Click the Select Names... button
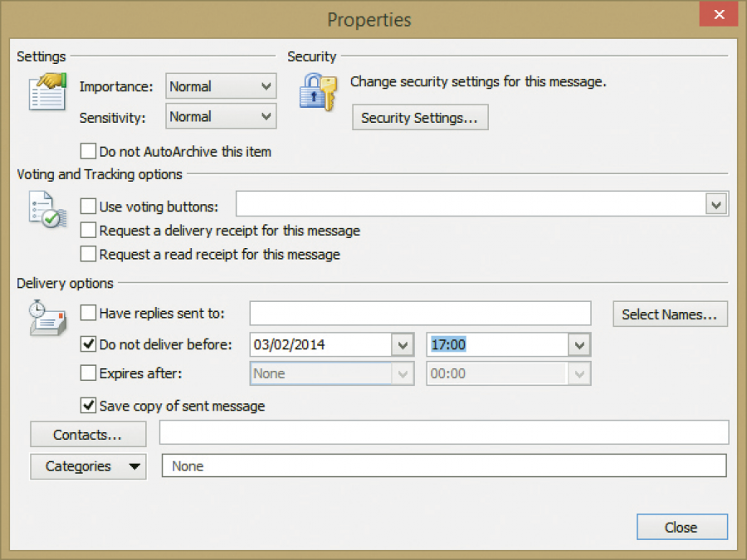Screen dimensions: 747x560 click(x=671, y=314)
